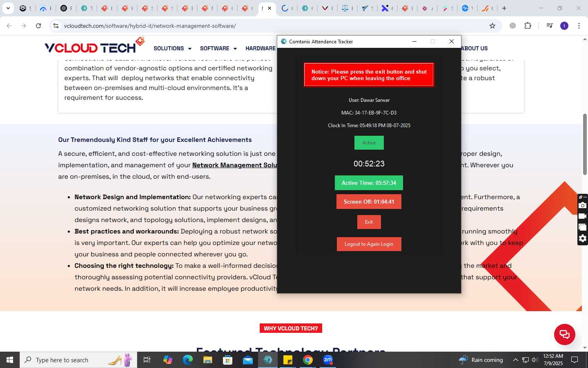
Task: Open the ABOUT US menu item
Action: [x=474, y=48]
